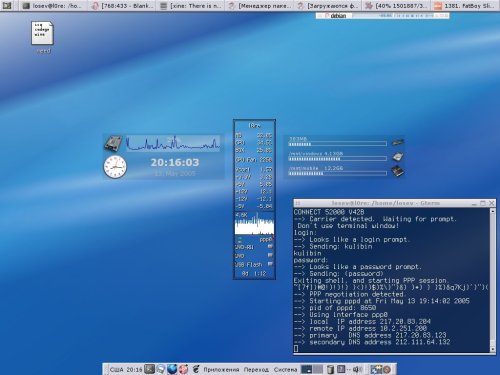Click the disk icon beside /mnt/windows bar

click(398, 157)
